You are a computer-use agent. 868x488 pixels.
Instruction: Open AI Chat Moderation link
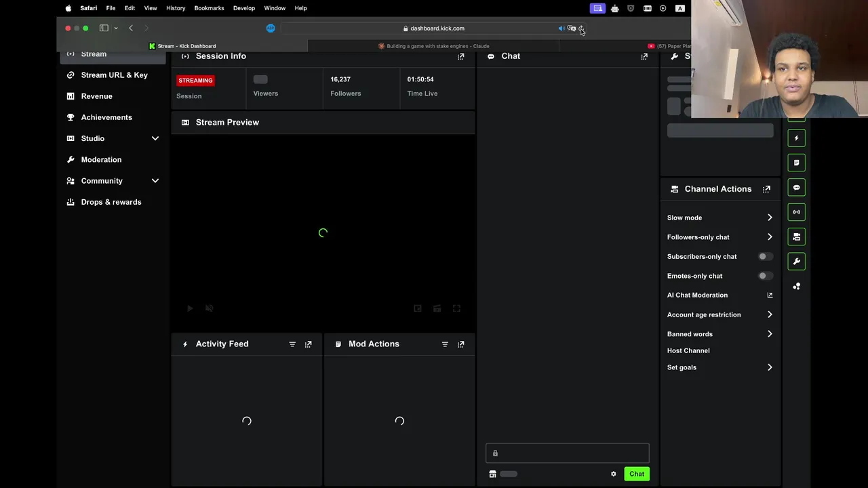tap(697, 295)
